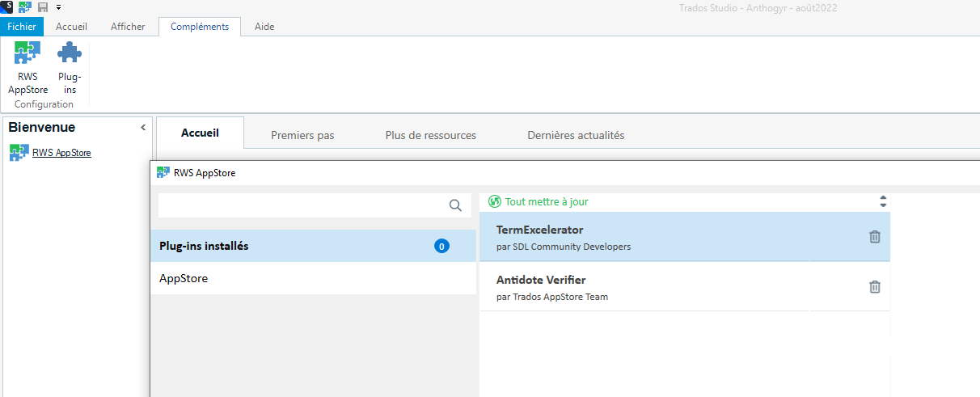Click the sort arrows icon above plug-in list

point(883,201)
